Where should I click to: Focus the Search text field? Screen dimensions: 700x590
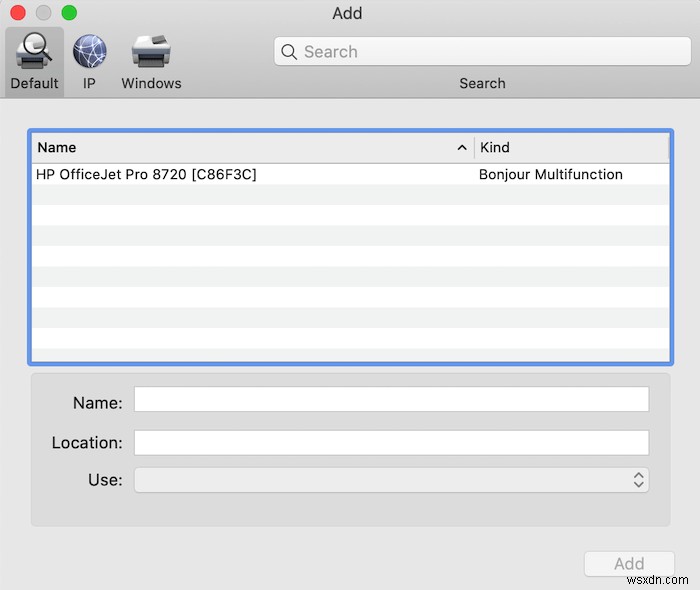[x=482, y=51]
